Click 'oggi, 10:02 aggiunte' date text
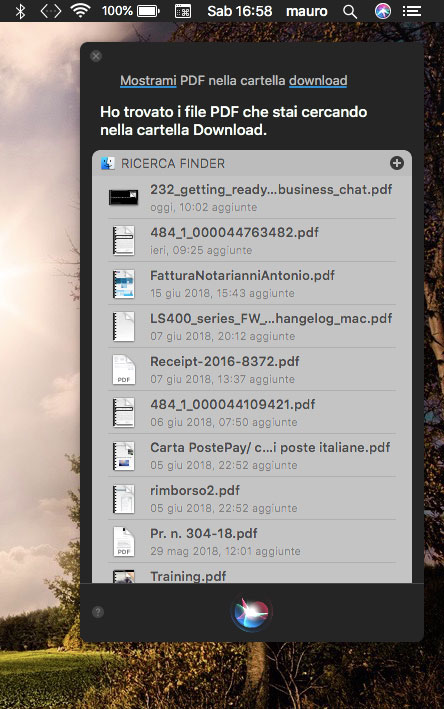This screenshot has height=709, width=444. click(x=203, y=207)
